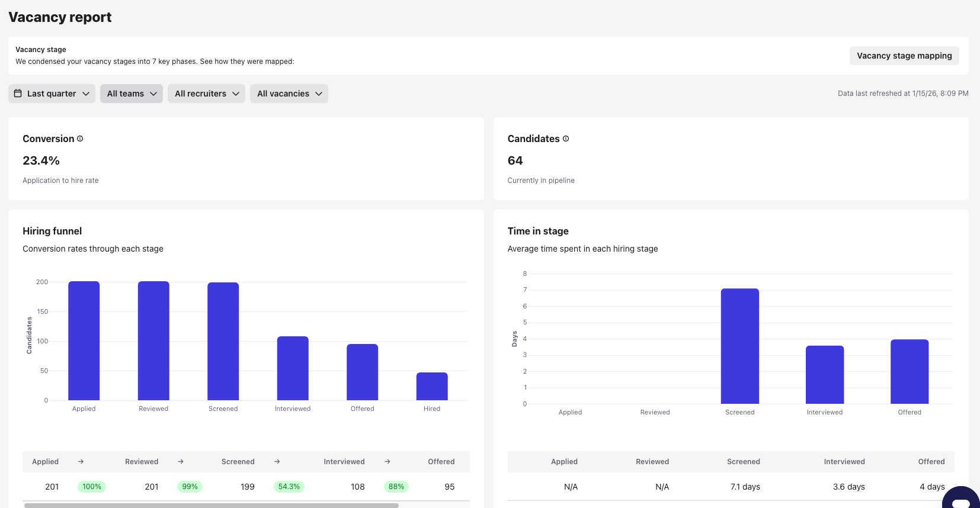This screenshot has width=980, height=508.
Task: Open the Last quarter date dropdown
Action: [52, 94]
